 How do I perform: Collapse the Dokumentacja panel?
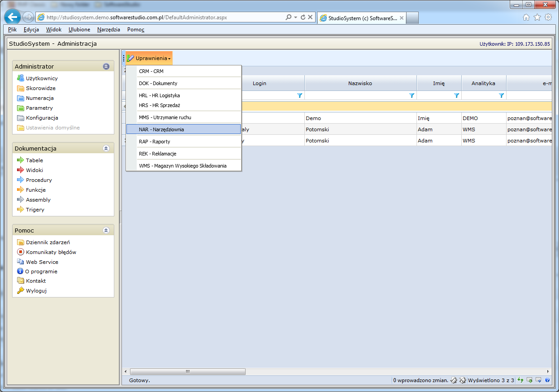[106, 148]
